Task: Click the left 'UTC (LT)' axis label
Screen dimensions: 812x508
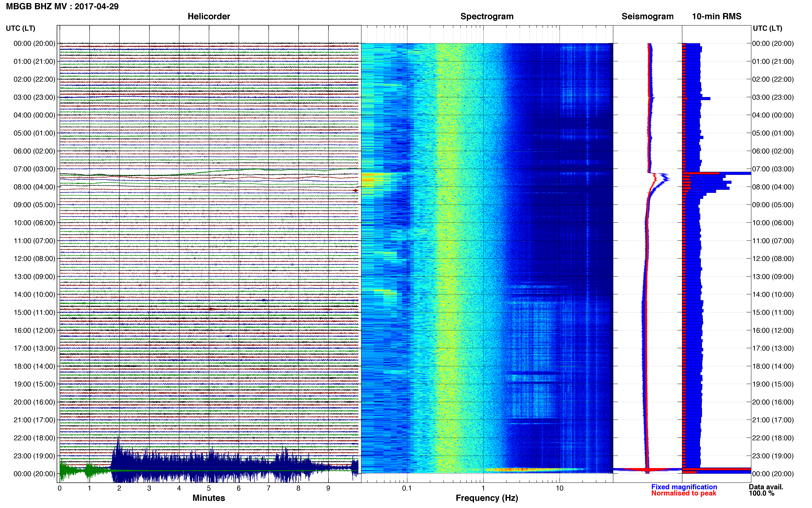Action: pos(21,28)
